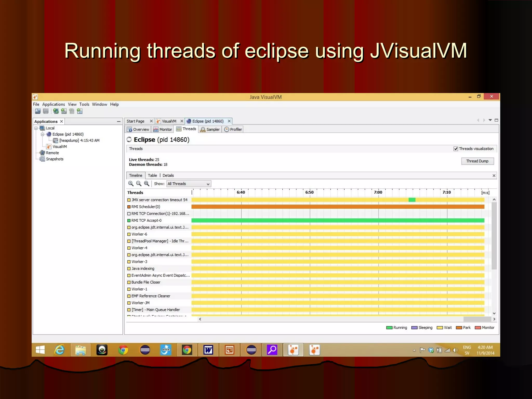Minimize the Applications panel

pos(119,122)
